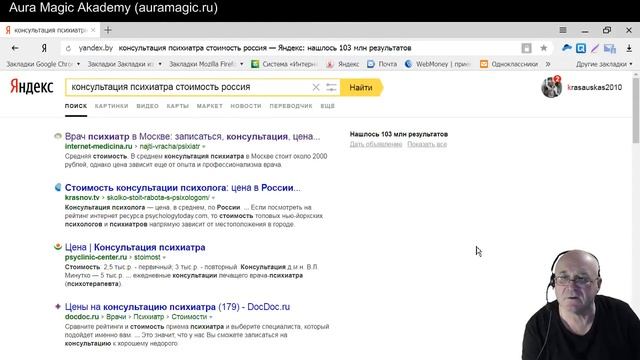Switch to the НОВОСТИ tab
The image size is (640, 360).
coord(246,106)
